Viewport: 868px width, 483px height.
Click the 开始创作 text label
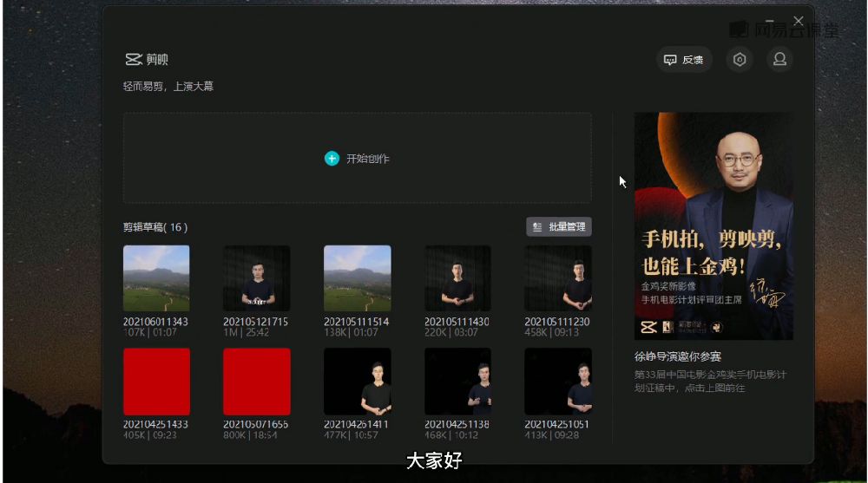[367, 159]
